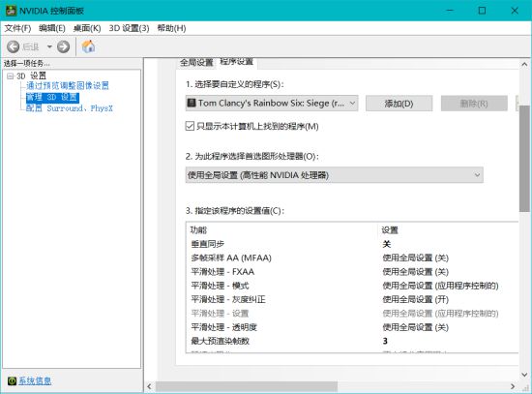532x394 pixels.
Task: Open the 系统信息 link
Action: click(x=35, y=380)
